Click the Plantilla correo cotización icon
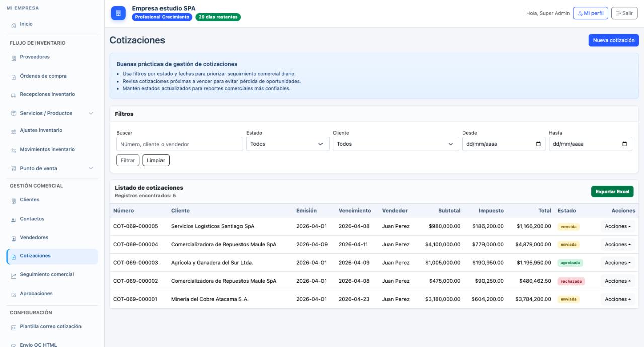The height and width of the screenshot is (347, 644). [x=14, y=327]
